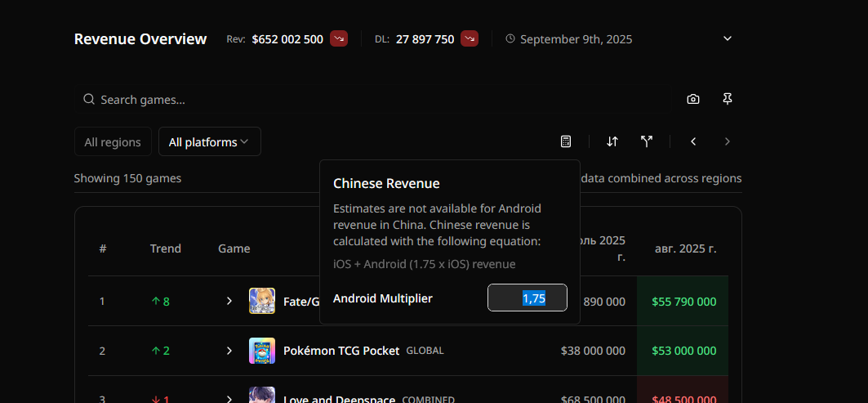868x403 pixels.
Task: Click the $68 500 000 revenue cell
Action: pos(593,399)
